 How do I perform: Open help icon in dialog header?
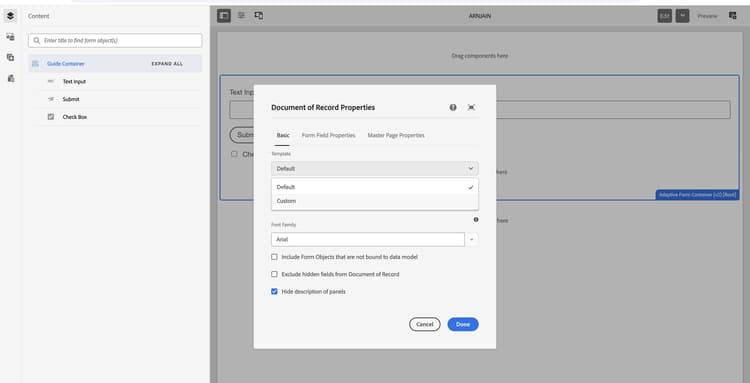click(453, 108)
